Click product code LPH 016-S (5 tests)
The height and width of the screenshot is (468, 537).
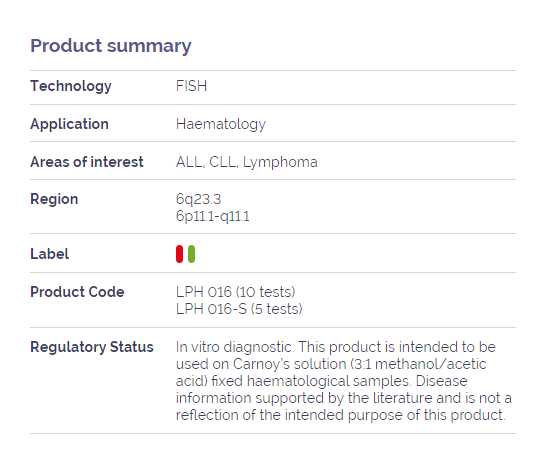(x=239, y=309)
